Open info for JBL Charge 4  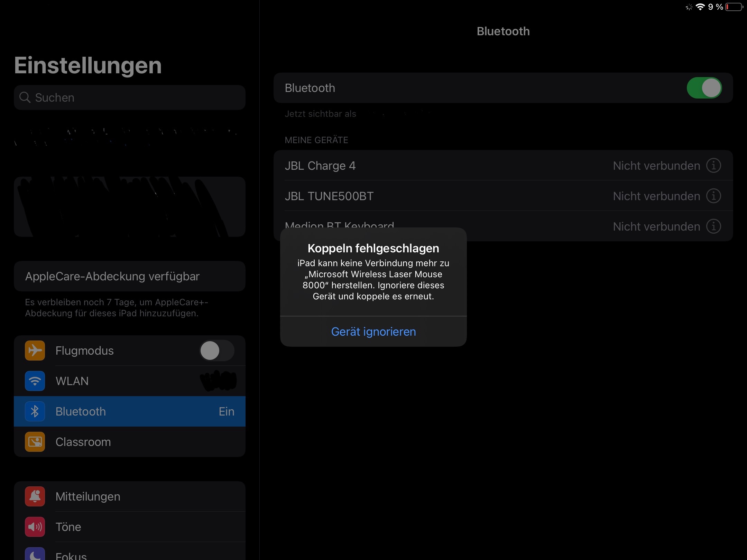[713, 166]
